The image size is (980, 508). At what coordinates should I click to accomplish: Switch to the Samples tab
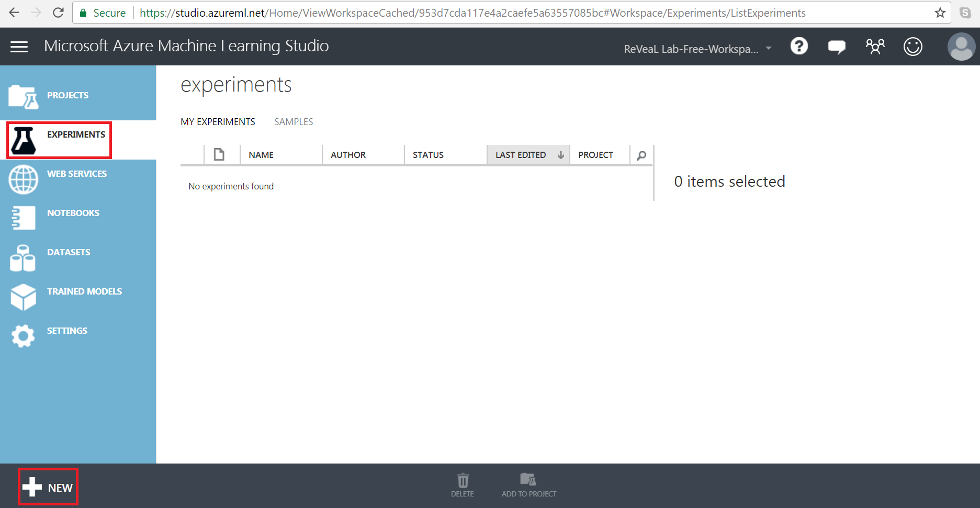point(294,121)
